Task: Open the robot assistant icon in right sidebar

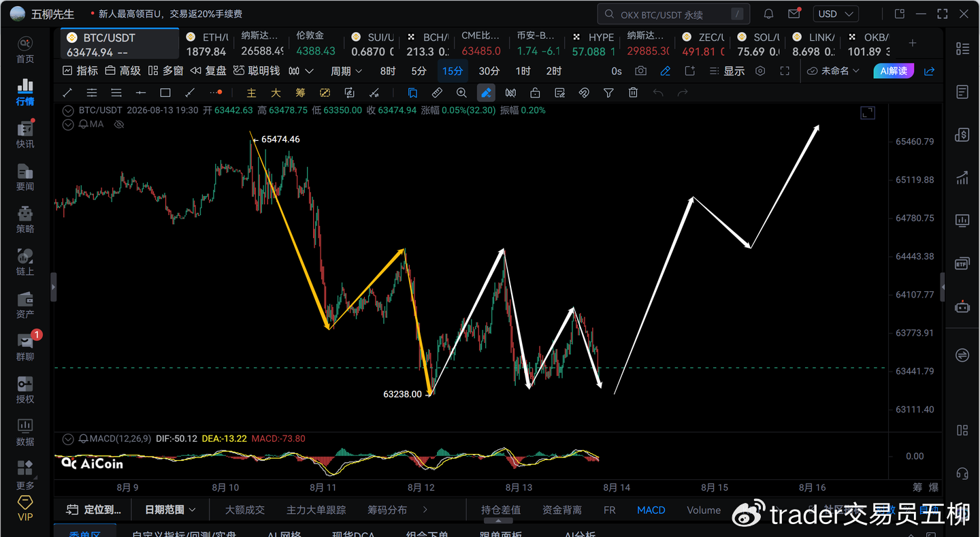Action: pos(962,306)
